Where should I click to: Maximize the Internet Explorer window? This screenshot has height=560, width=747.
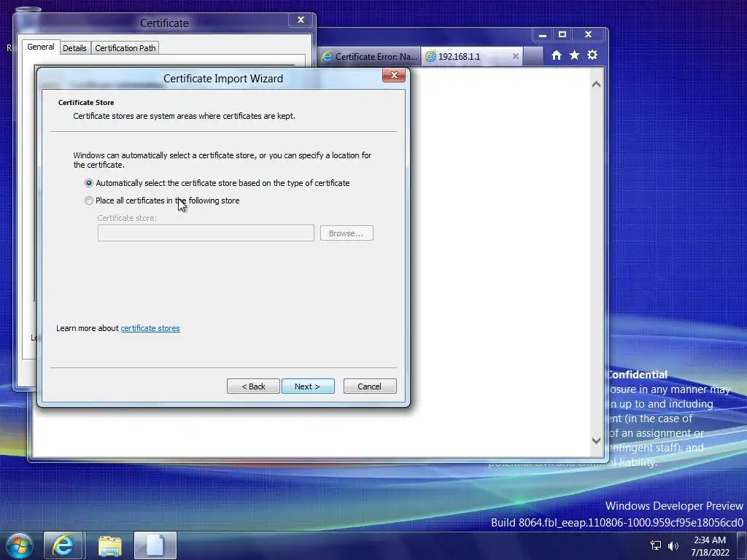click(562, 35)
